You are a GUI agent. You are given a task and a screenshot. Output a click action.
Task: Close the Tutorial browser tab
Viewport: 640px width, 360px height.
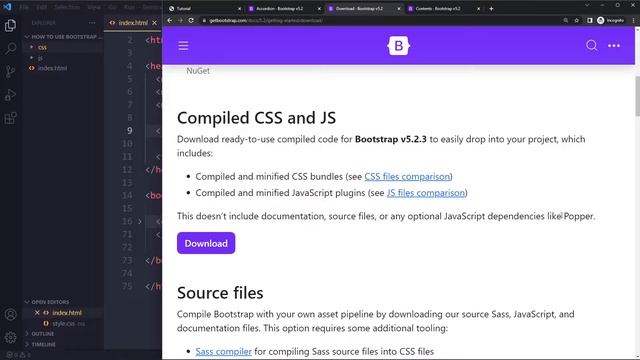pos(240,9)
